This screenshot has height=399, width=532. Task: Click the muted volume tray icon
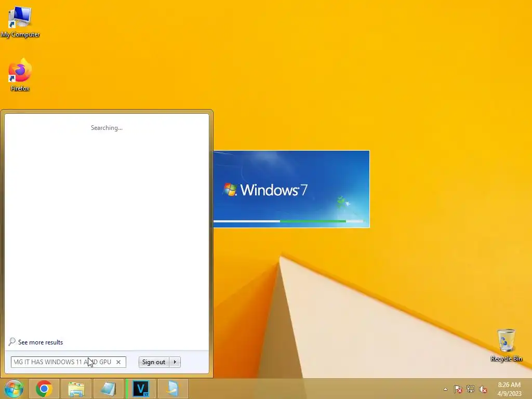(x=483, y=389)
